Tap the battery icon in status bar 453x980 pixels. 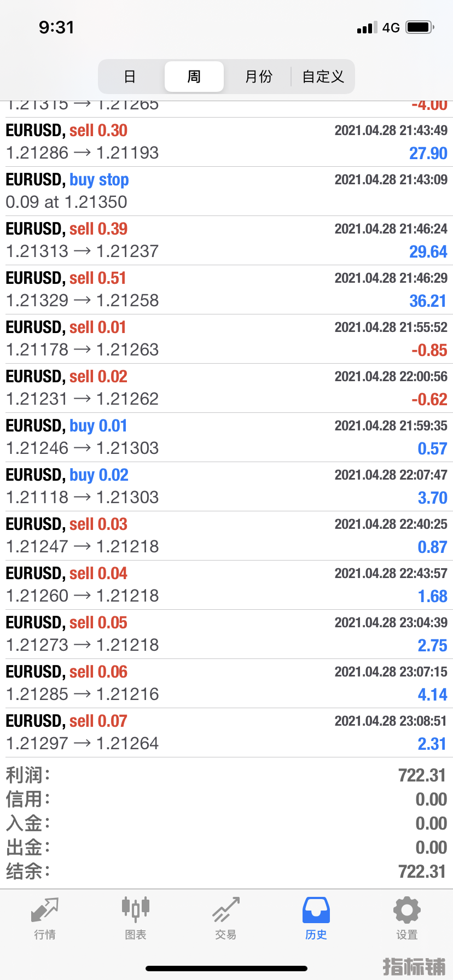coord(420,27)
